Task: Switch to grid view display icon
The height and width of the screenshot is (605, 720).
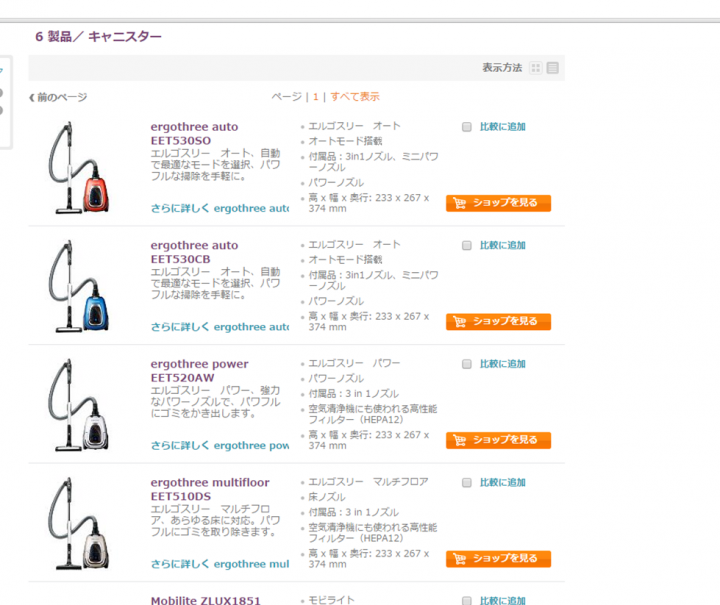Action: [x=535, y=68]
